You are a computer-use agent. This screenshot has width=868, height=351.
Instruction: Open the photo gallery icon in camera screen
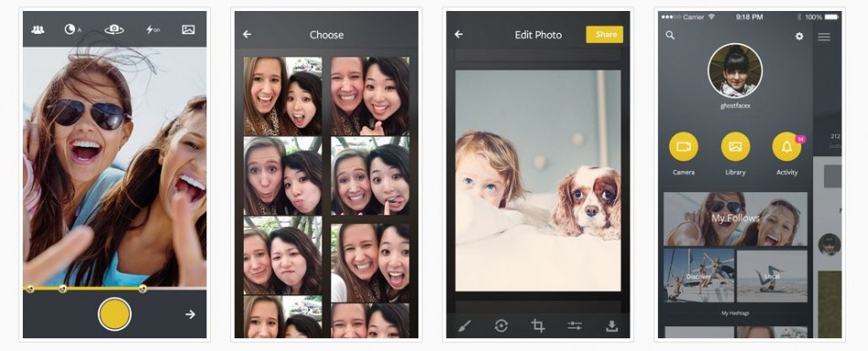188,29
